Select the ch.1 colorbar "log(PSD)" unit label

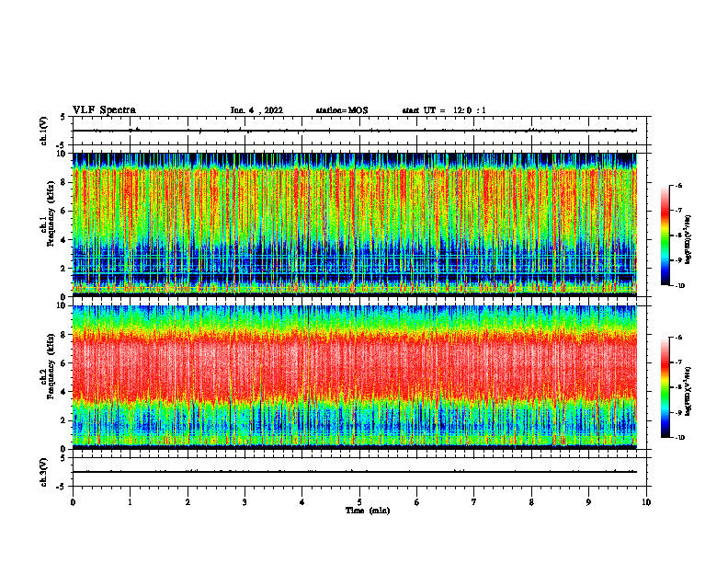pos(688,240)
